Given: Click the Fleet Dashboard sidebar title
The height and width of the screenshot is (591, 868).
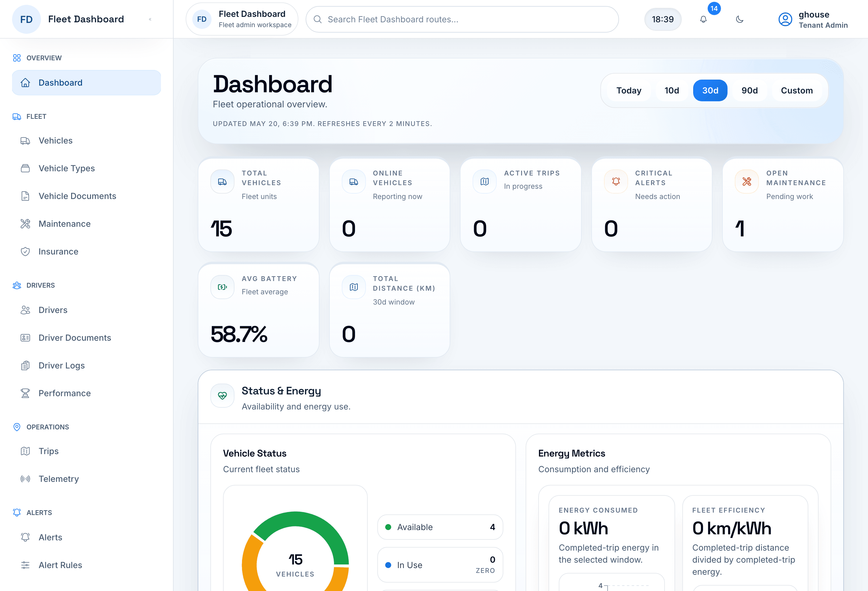Looking at the screenshot, I should click(86, 19).
